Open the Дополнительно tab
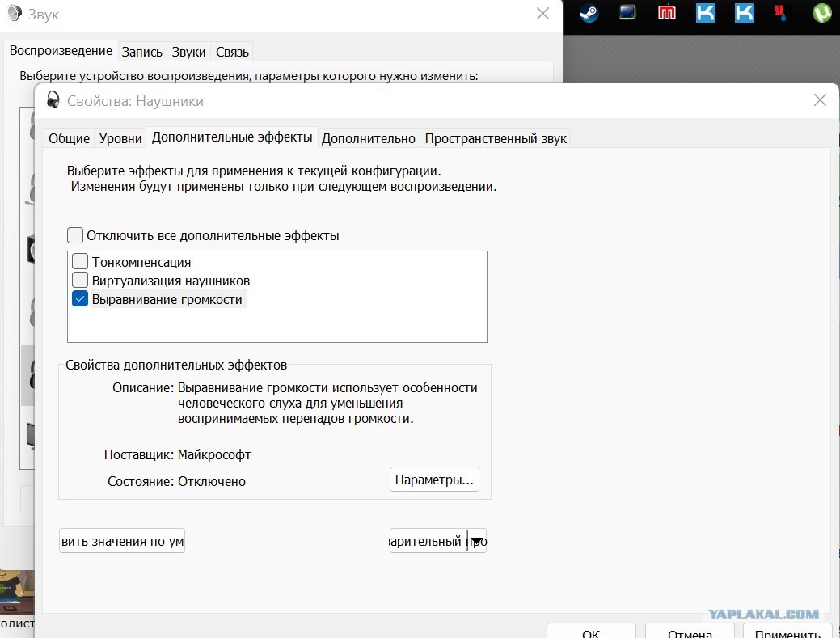The image size is (840, 638). [x=369, y=138]
